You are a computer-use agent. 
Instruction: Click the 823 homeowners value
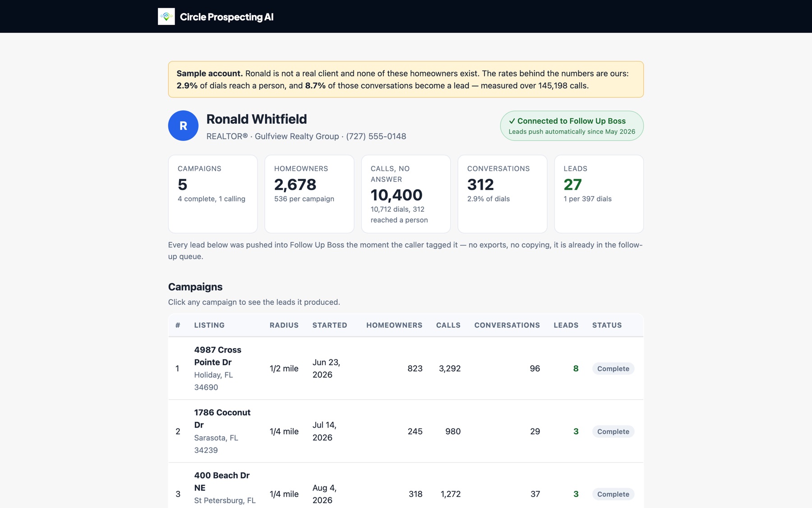click(415, 368)
